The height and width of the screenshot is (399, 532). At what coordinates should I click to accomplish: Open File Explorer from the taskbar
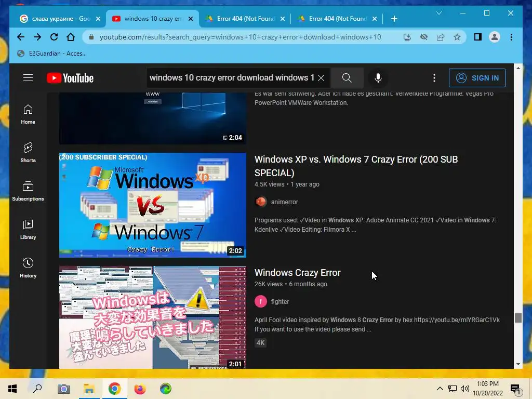(x=89, y=389)
